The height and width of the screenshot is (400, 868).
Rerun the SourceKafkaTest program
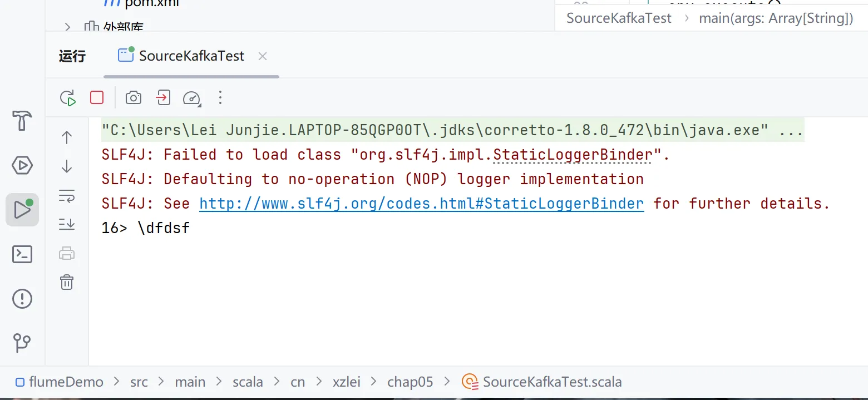pos(68,98)
